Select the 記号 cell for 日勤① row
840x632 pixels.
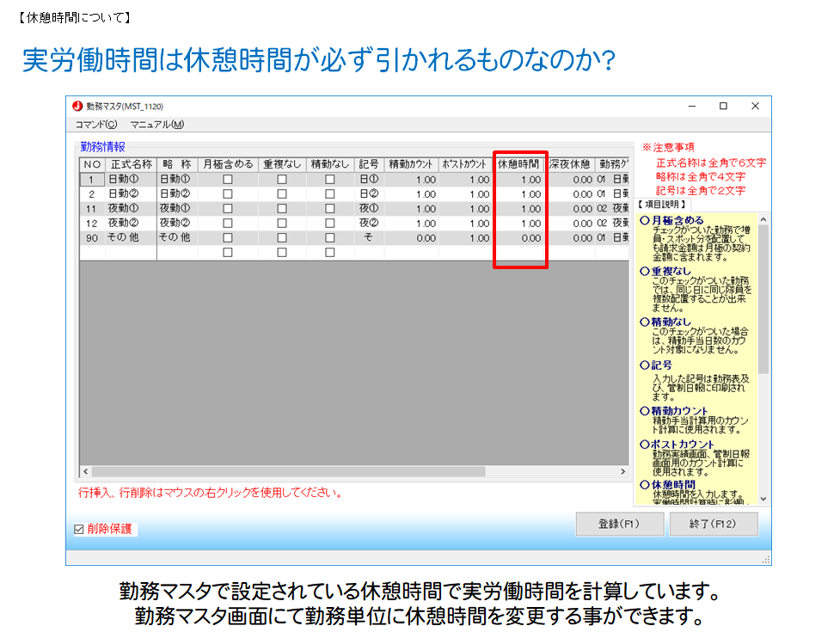[x=369, y=180]
